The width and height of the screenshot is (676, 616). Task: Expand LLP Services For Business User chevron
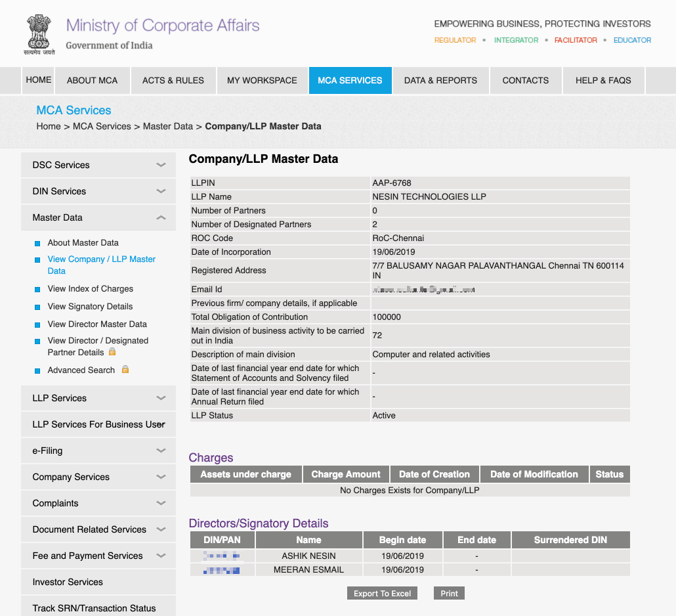(x=161, y=424)
